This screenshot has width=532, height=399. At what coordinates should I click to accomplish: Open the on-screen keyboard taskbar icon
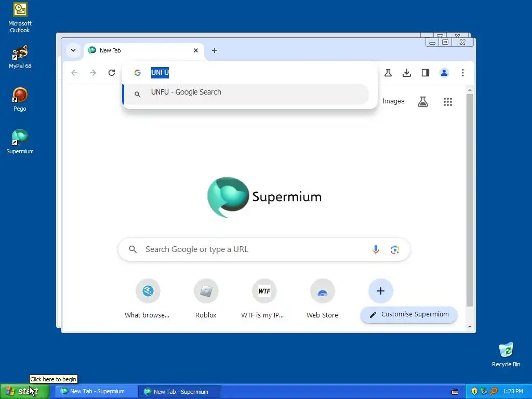point(455,392)
